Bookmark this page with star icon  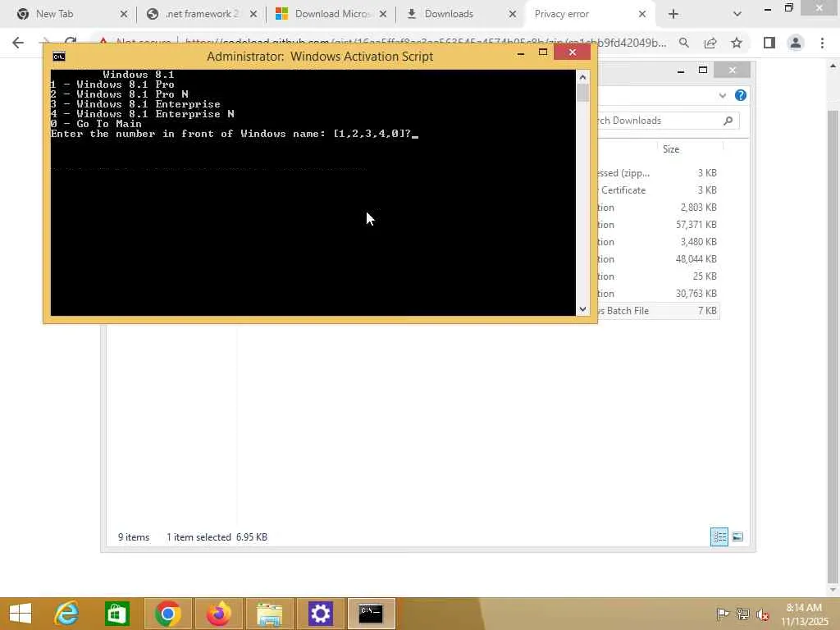coord(737,43)
